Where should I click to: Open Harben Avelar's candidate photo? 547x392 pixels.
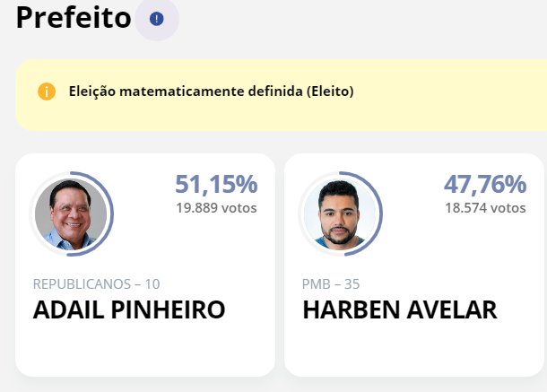(x=340, y=214)
